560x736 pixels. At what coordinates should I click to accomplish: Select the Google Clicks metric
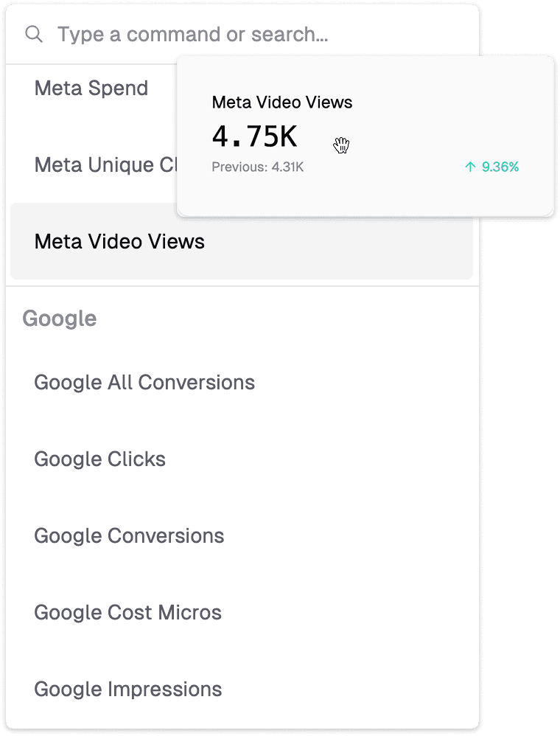99,459
